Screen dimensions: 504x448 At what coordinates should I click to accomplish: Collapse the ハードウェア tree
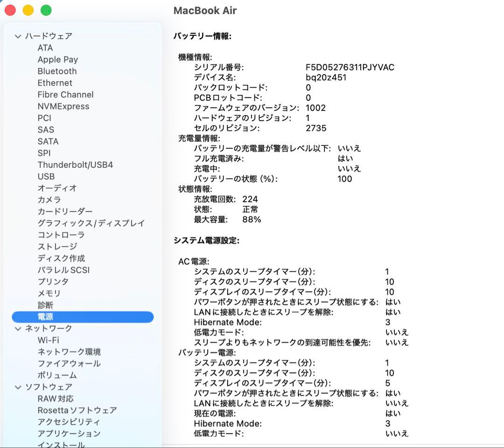point(18,36)
